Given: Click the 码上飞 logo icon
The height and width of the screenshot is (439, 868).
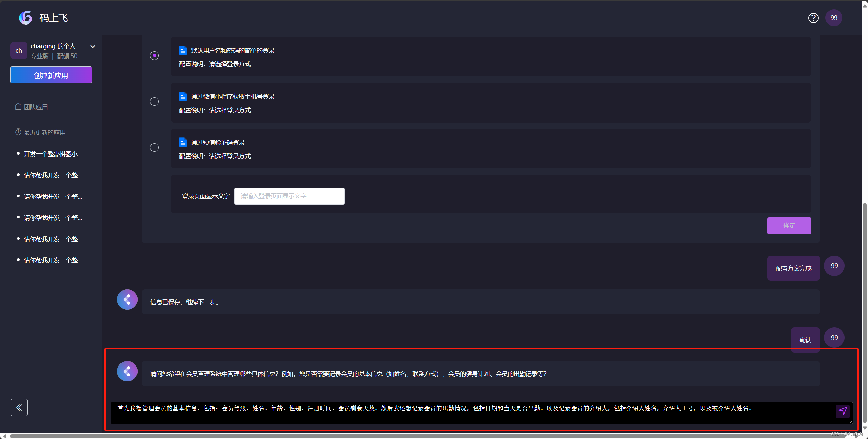Looking at the screenshot, I should pyautogui.click(x=26, y=18).
